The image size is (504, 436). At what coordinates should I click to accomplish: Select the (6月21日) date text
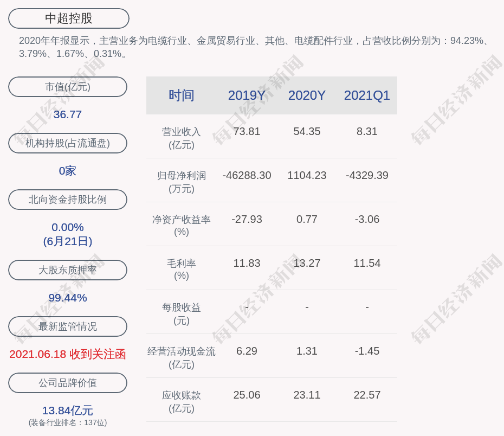(68, 241)
